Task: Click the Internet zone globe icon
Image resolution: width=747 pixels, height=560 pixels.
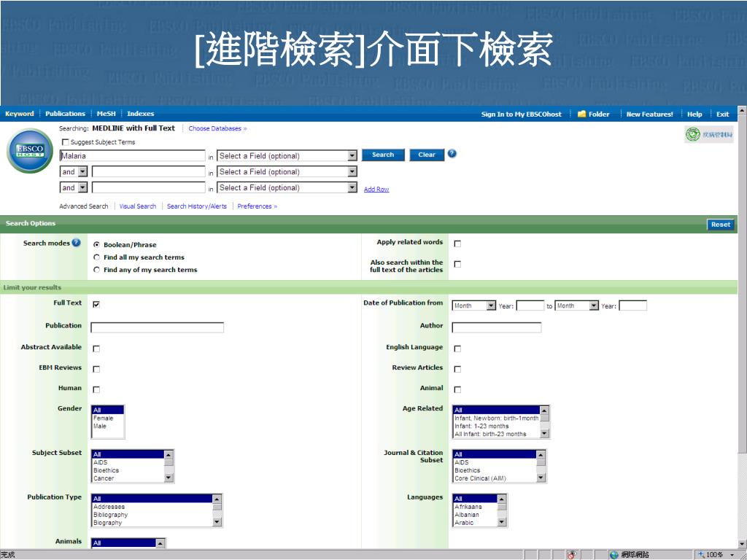Action: point(614,555)
